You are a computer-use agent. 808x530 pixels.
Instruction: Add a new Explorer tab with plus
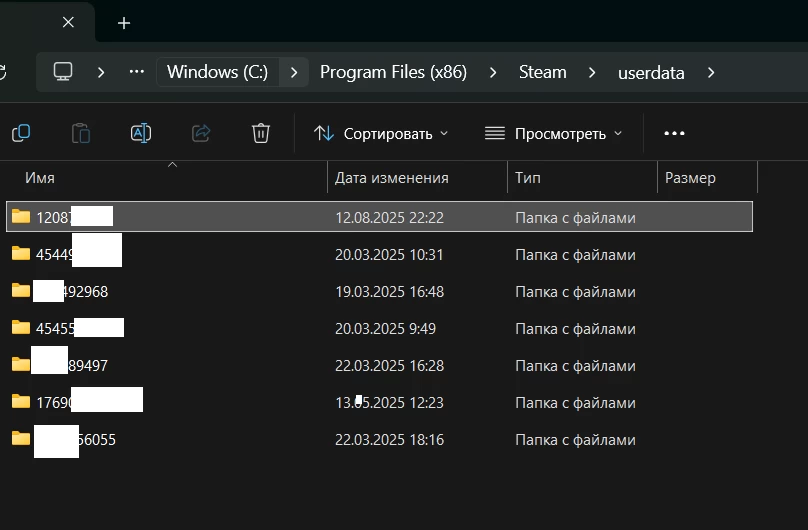[x=124, y=23]
